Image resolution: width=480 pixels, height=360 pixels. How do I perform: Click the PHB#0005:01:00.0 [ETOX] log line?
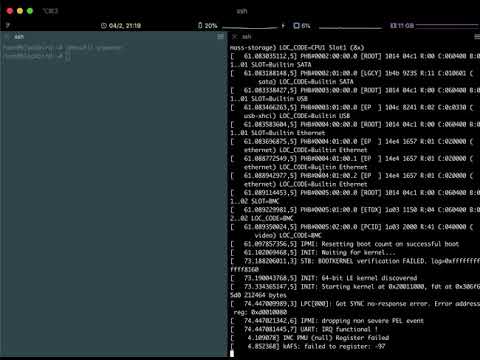355,210
